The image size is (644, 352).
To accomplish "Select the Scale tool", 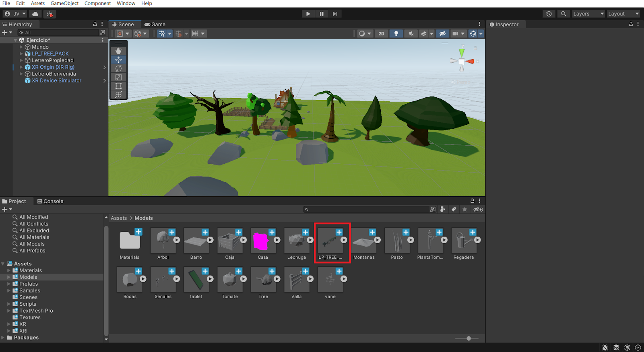I will click(x=118, y=77).
